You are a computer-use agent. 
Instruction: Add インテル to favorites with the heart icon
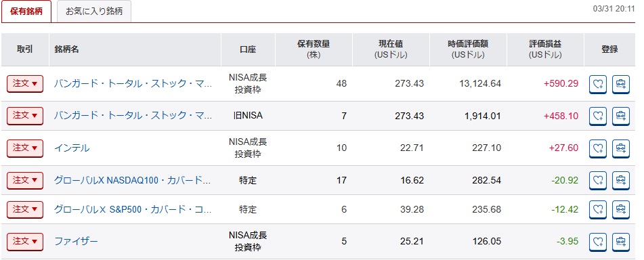pyautogui.click(x=597, y=148)
